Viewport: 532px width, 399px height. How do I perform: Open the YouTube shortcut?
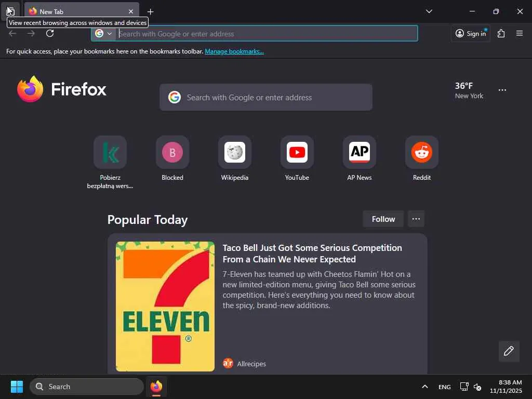297,158
